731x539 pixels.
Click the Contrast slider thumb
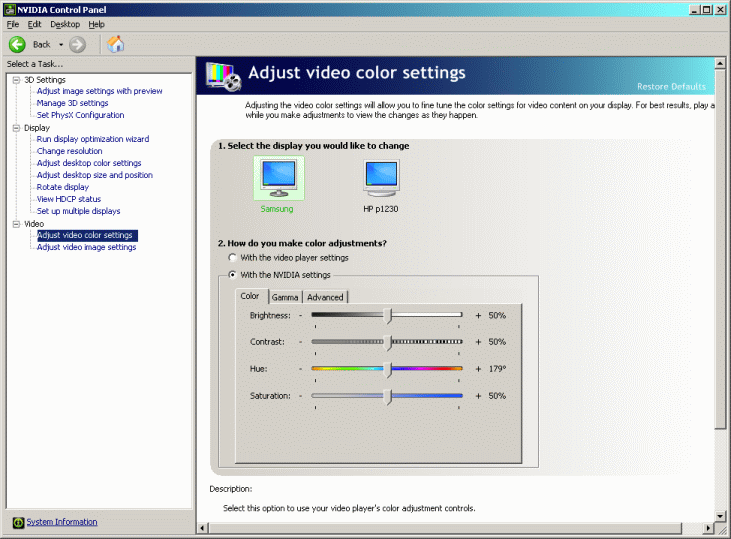(388, 342)
